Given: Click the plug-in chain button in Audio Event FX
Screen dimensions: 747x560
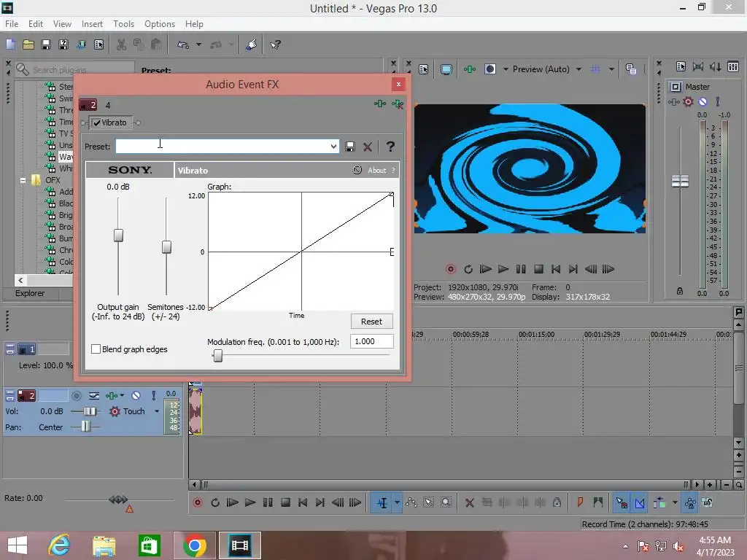Looking at the screenshot, I should [379, 104].
